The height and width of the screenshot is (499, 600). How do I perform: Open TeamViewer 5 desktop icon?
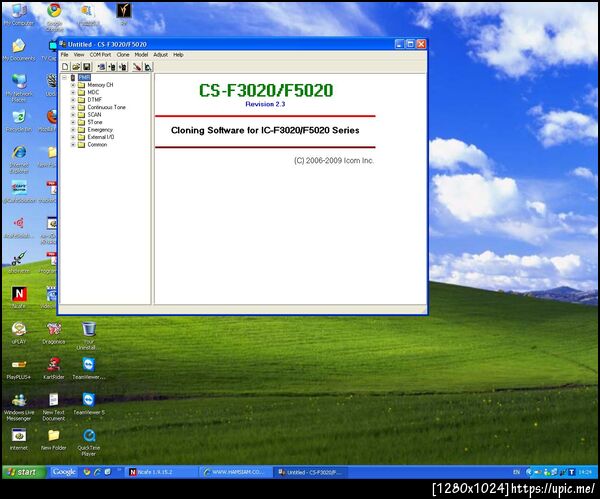88,403
